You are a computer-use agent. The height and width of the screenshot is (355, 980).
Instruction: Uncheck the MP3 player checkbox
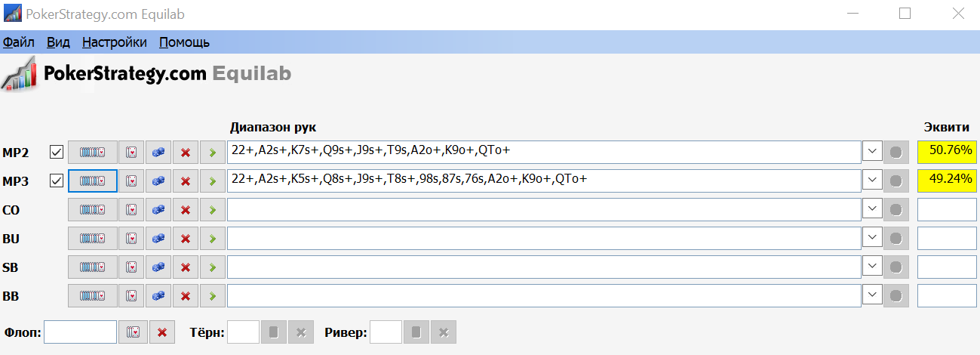56,181
